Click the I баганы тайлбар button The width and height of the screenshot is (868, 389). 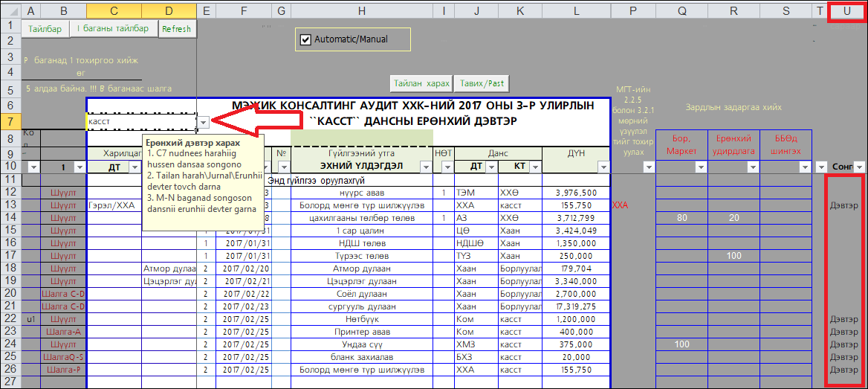(x=113, y=29)
